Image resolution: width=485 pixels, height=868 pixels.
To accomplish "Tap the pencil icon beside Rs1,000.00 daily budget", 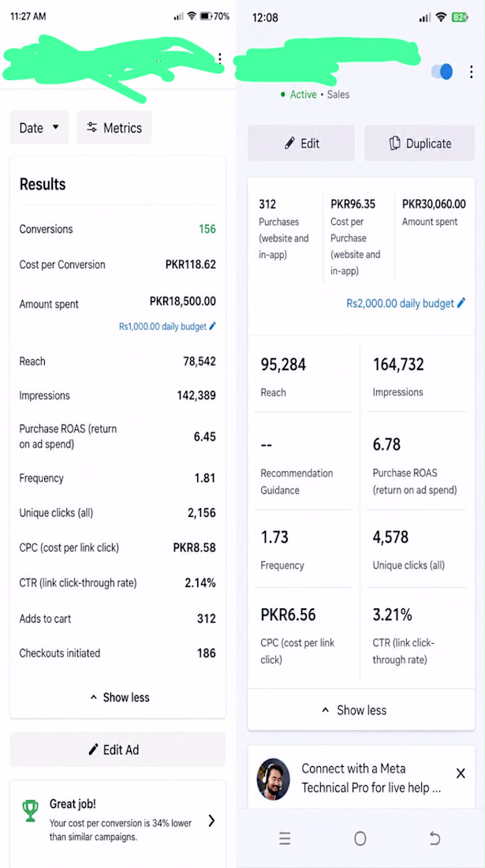I will pyautogui.click(x=213, y=327).
